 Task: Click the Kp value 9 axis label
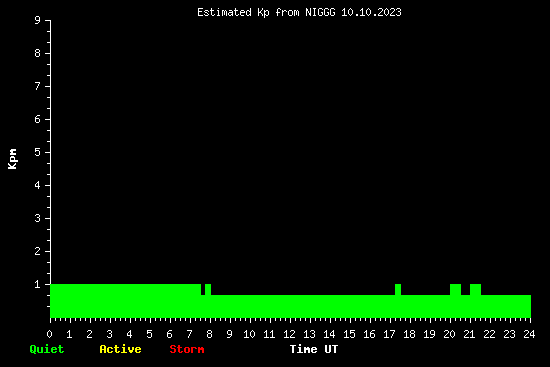(x=38, y=20)
